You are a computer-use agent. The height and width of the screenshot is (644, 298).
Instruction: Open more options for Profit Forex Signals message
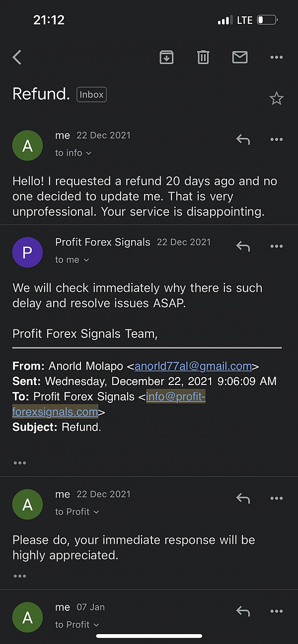point(276,246)
